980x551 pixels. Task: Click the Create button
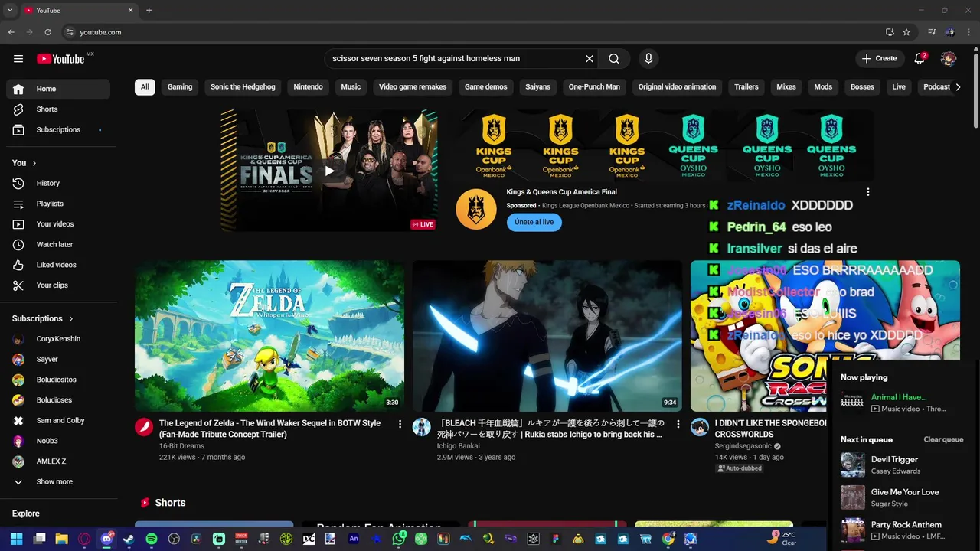pyautogui.click(x=879, y=59)
